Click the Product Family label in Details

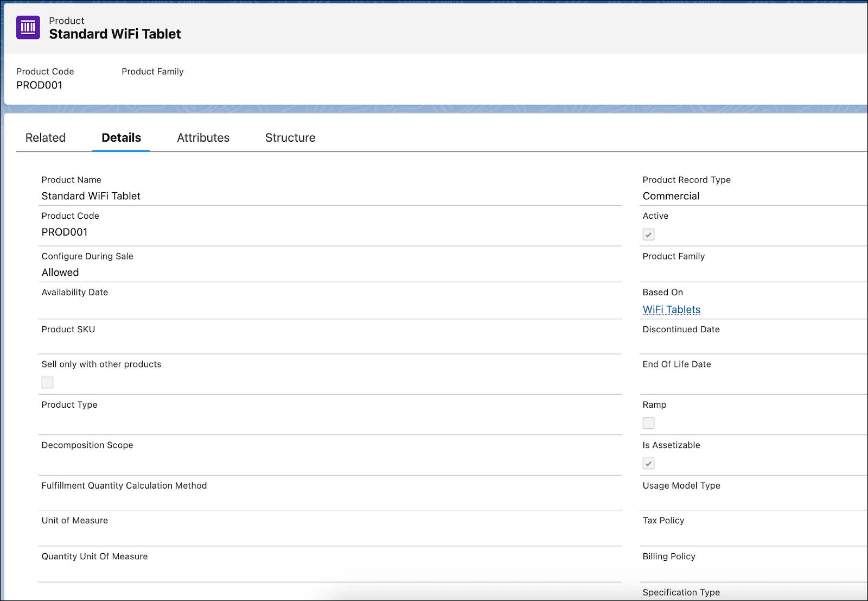click(x=674, y=256)
